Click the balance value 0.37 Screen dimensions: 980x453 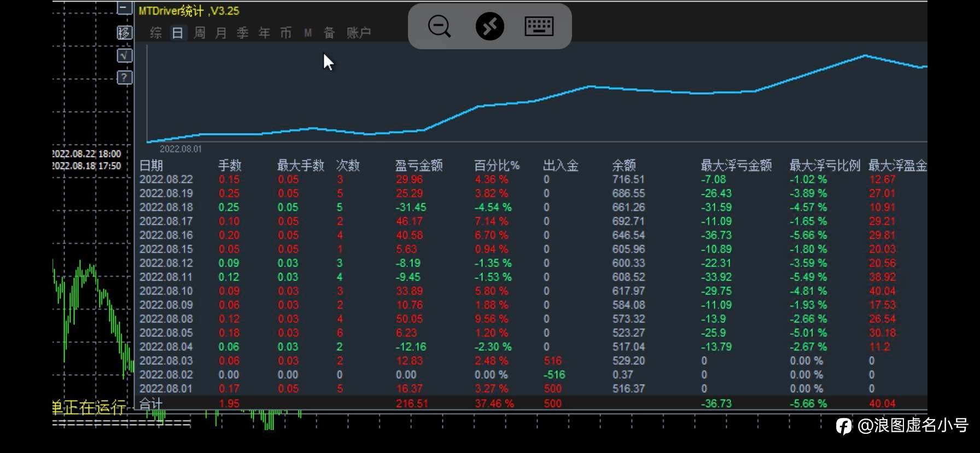623,375
